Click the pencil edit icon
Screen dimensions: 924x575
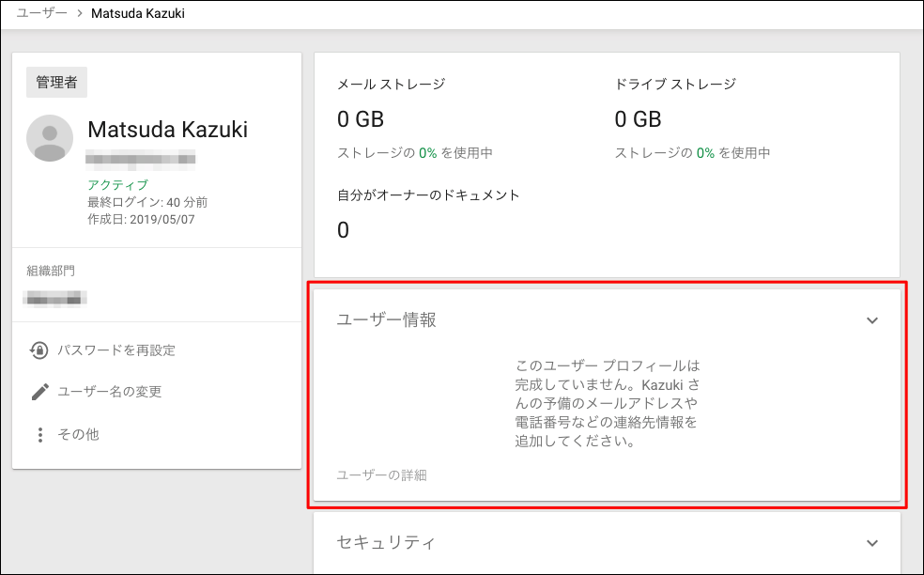[39, 392]
